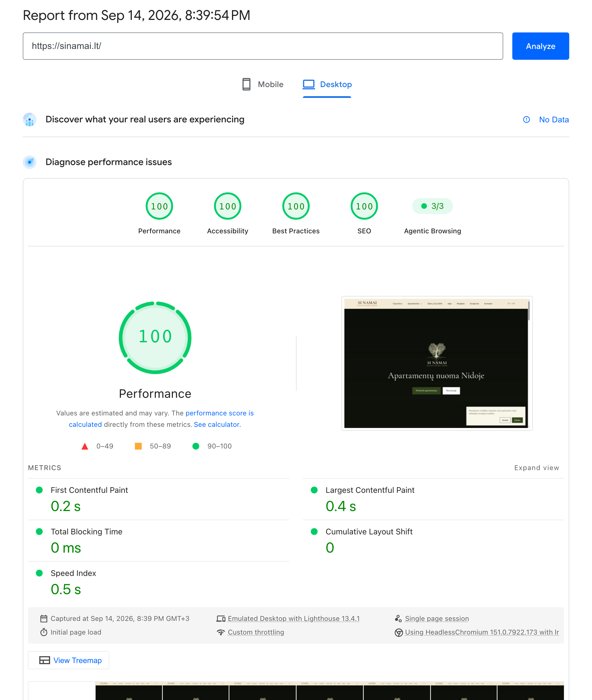This screenshot has height=700, width=592.
Task: Click the Accessibility score gauge
Action: pyautogui.click(x=227, y=206)
